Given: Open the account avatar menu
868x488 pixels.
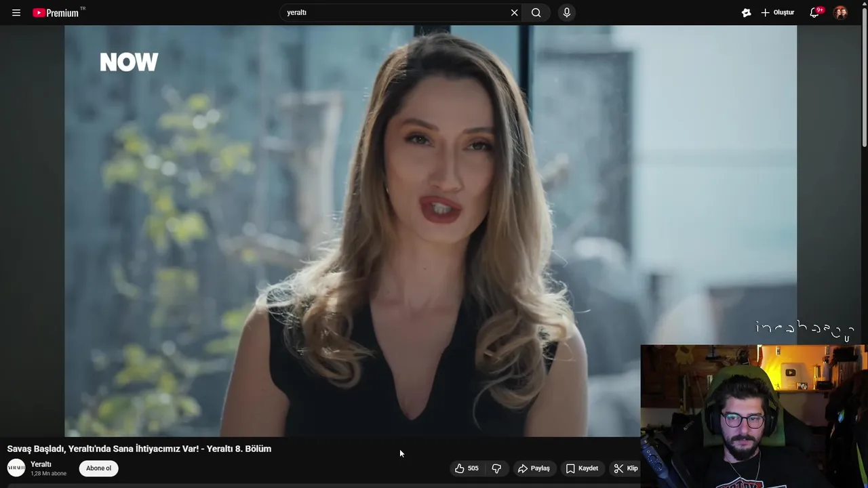Looking at the screenshot, I should [840, 13].
